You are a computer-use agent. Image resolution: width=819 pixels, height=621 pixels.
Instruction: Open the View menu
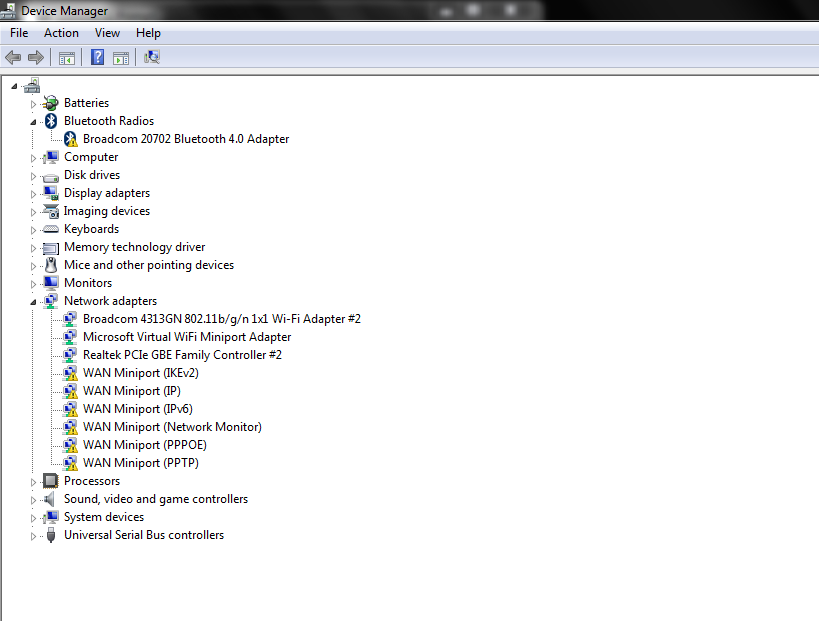coord(107,33)
